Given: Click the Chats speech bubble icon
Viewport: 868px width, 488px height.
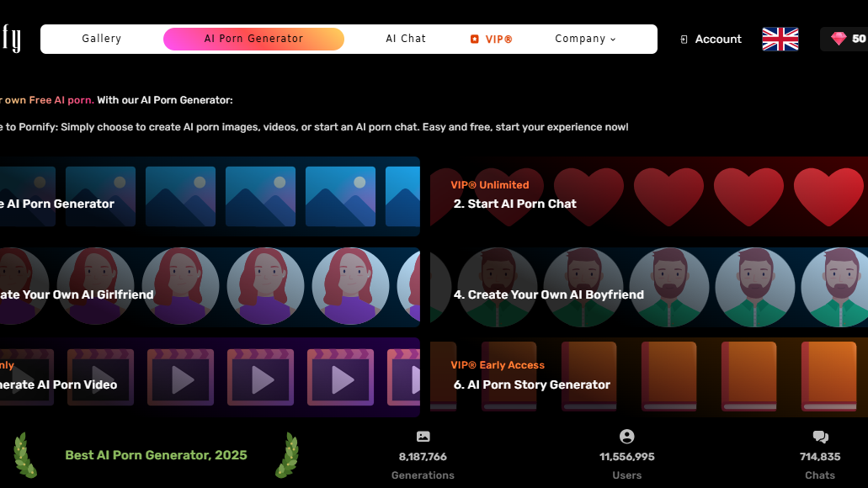Looking at the screenshot, I should click(x=820, y=438).
